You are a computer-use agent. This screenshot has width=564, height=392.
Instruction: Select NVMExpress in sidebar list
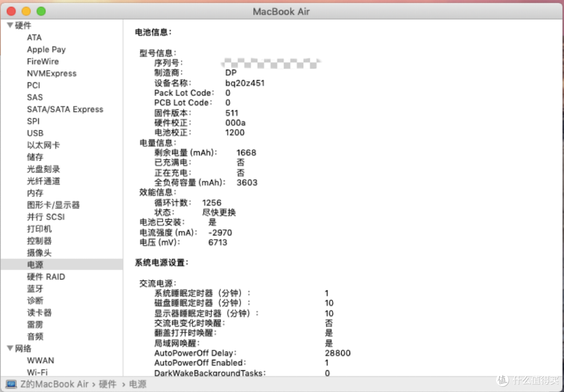pos(52,74)
